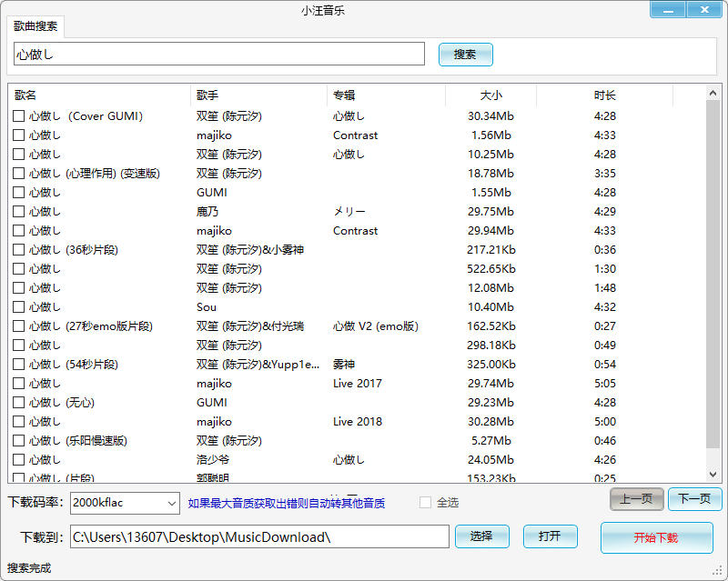Toggle the 全选 select-all checkbox
728x581 pixels.
425,503
